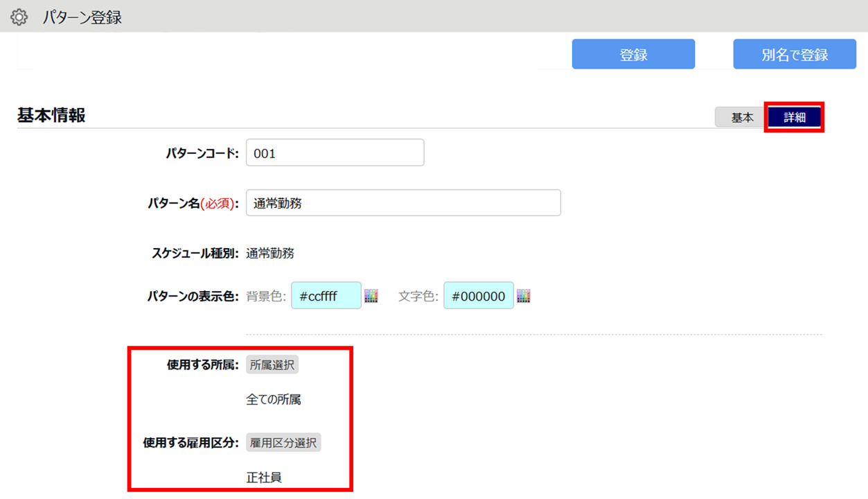Open the 雇用区分選択 selector
Screen dimensions: 868x499
tap(283, 443)
